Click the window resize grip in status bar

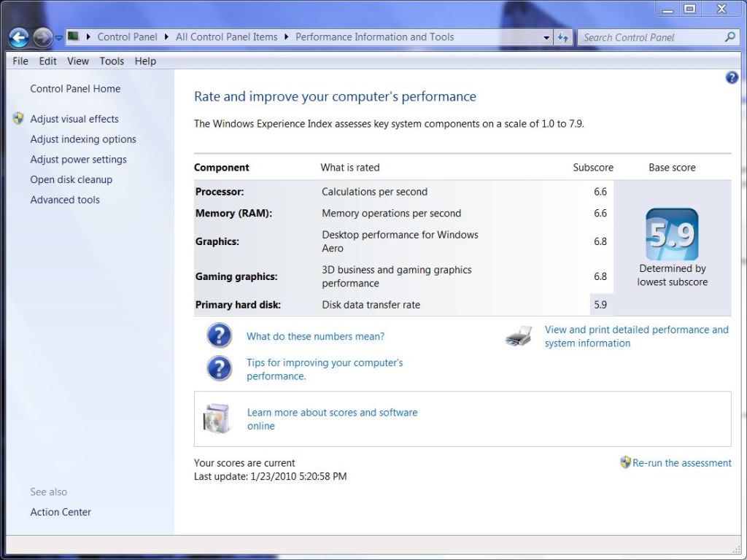[736, 548]
